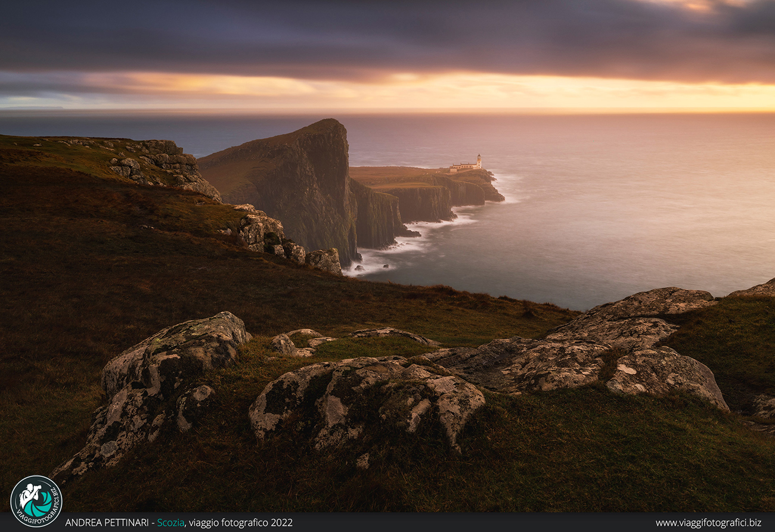This screenshot has height=532, width=775.
Task: Click the Viaggi Fotografici circular logo
Action: 36,500
